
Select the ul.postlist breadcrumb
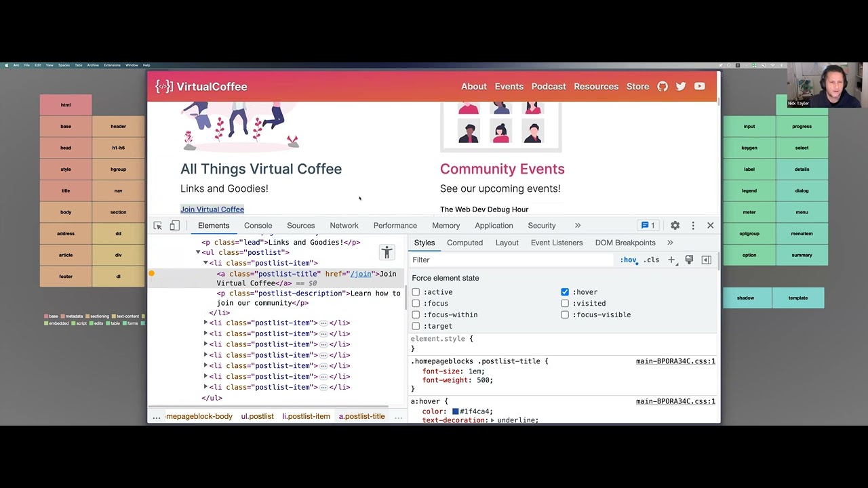coord(257,417)
